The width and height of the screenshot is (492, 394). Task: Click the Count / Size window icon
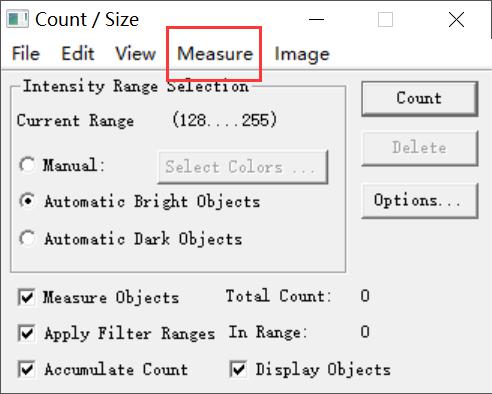(17, 19)
